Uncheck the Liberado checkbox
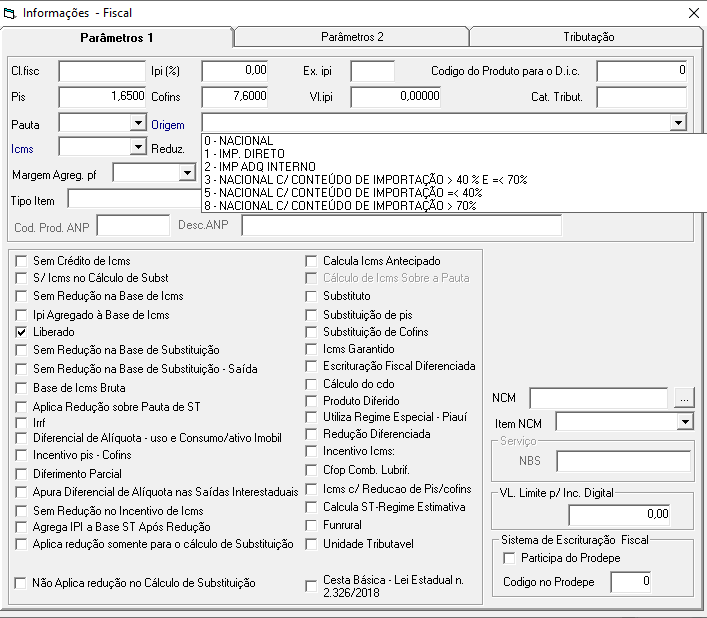 click(x=21, y=332)
